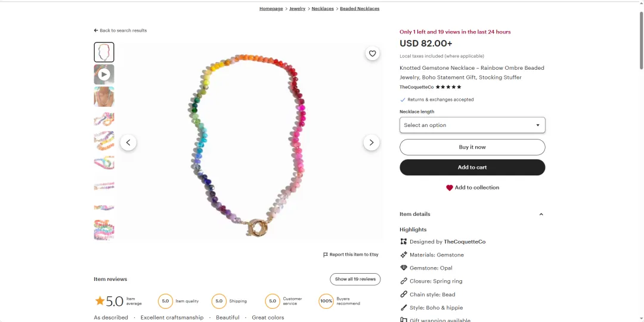Collapse the Item details section
Image resolution: width=644 pixels, height=322 pixels.
pyautogui.click(x=541, y=214)
